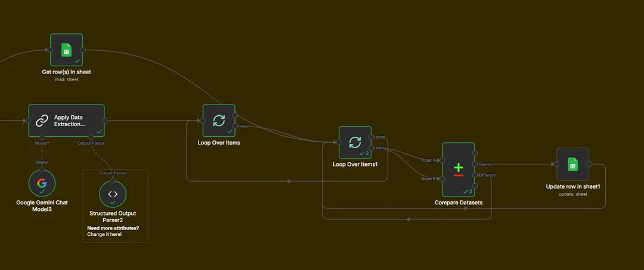Click the Update row in sheet1 node
Screen dimensions: 644x270
coord(572,164)
